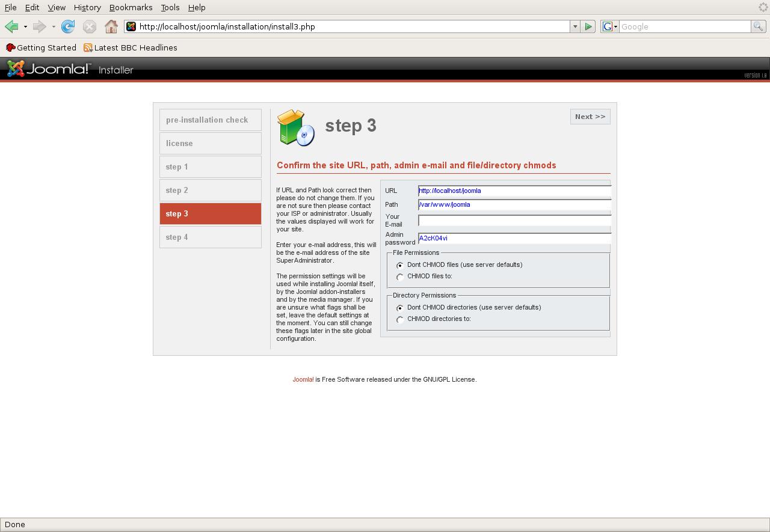
Task: Click the Google search box
Action: 685,26
